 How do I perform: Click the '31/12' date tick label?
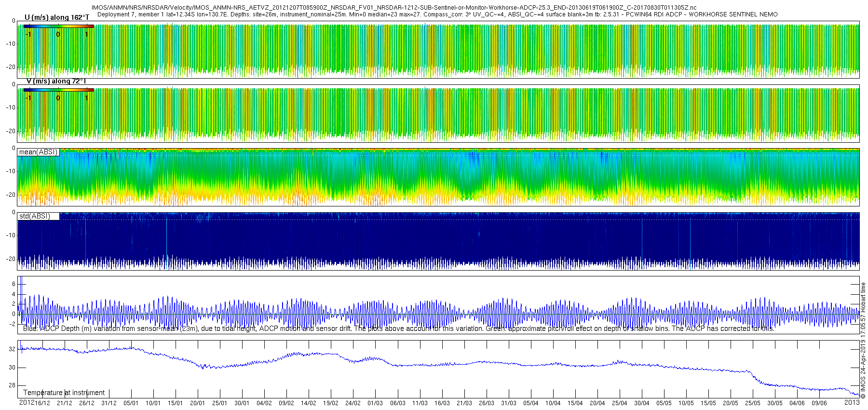109,403
